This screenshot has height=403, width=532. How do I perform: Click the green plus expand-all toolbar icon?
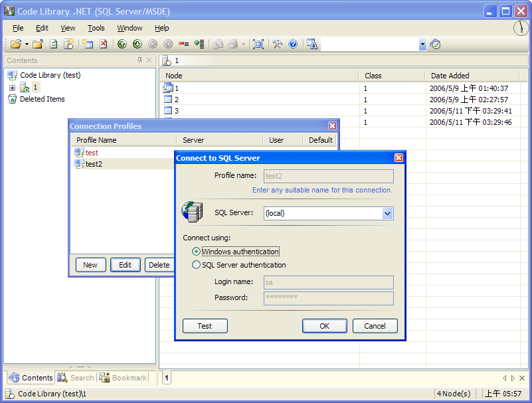[199, 44]
